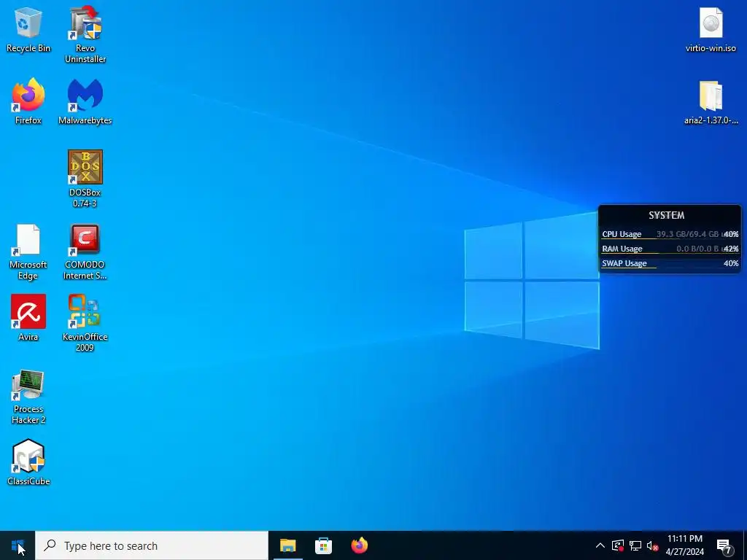747x560 pixels.
Task: Click the muted volume tray icon
Action: point(652,545)
